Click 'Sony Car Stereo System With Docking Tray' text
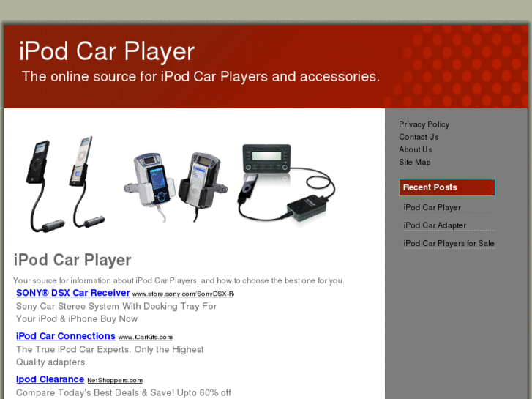Viewport: 532px width, 399px height. coord(116,306)
